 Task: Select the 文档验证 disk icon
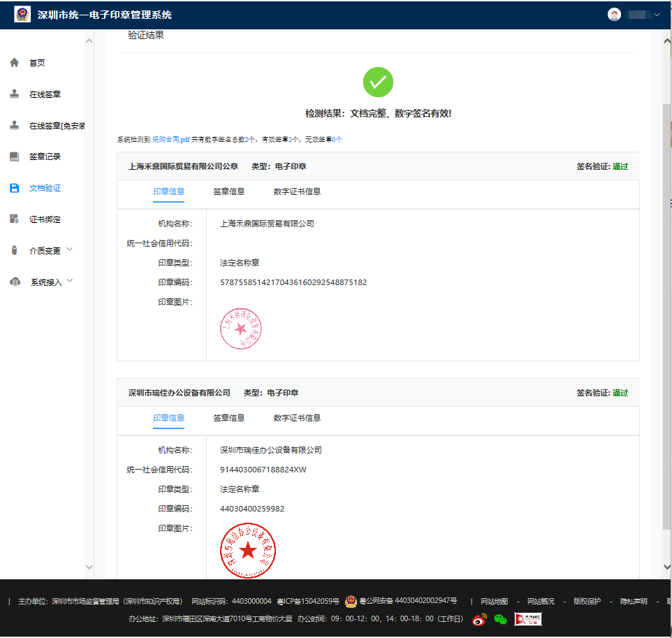point(14,187)
